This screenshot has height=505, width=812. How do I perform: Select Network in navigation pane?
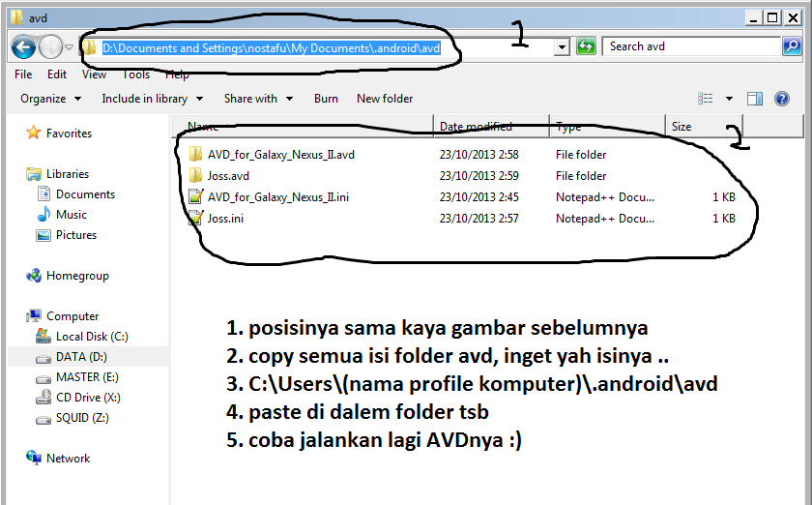pyautogui.click(x=68, y=459)
